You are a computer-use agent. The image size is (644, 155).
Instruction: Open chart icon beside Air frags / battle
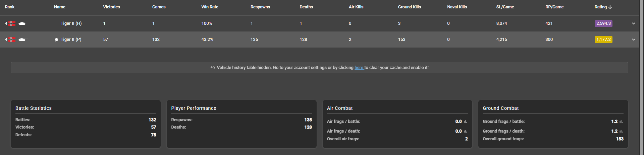coord(465,122)
